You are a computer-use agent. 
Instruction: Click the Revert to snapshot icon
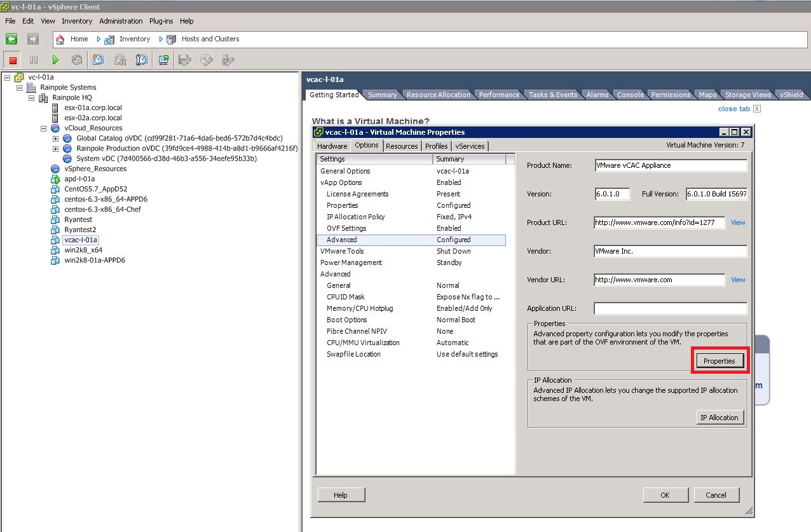pyautogui.click(x=120, y=60)
